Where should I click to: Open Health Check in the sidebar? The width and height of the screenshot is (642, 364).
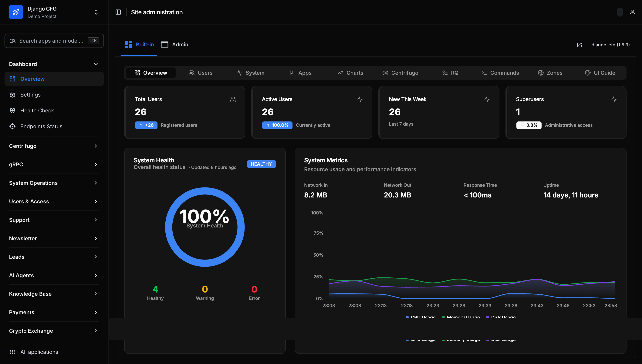pos(37,111)
